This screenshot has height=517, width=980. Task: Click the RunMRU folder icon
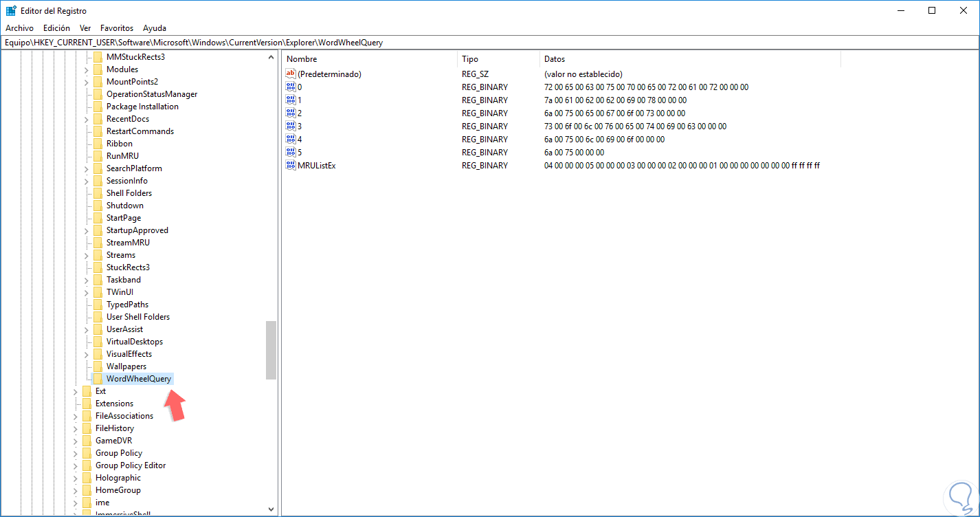coord(98,156)
